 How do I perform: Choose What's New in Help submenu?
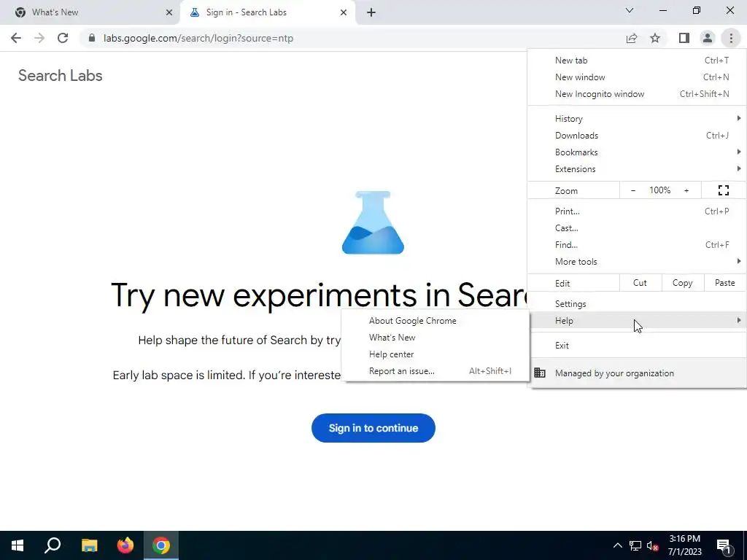[436, 337]
